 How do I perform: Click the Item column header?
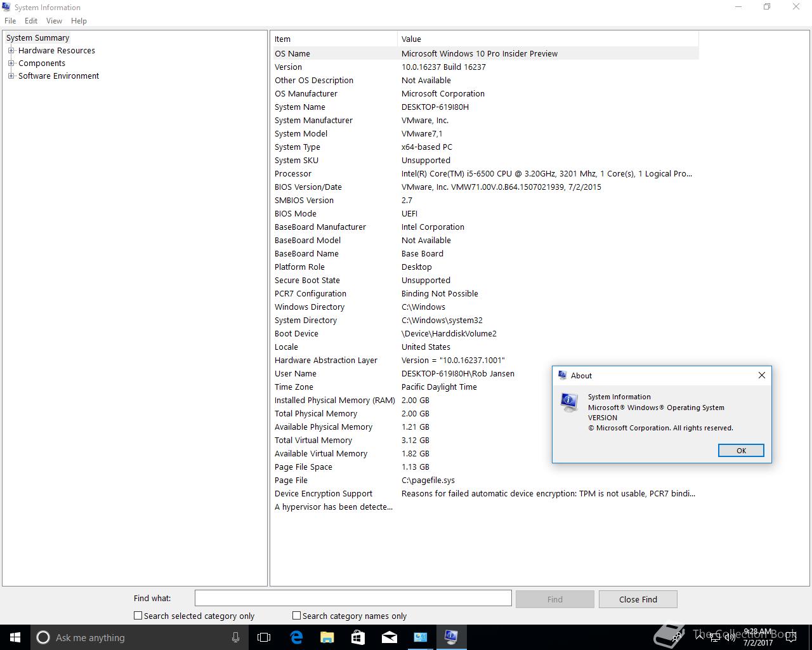[335, 39]
